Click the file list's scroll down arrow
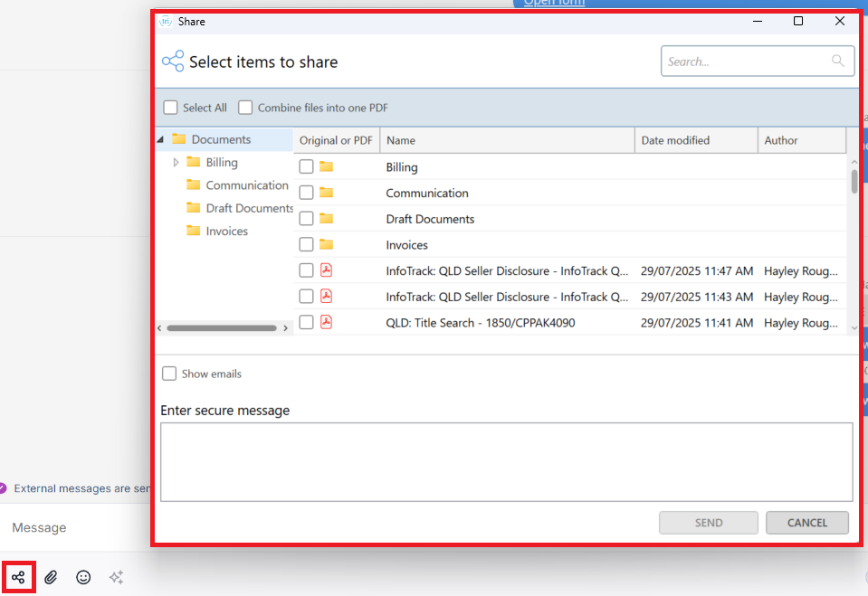Viewport: 868px width, 596px height. (x=854, y=328)
